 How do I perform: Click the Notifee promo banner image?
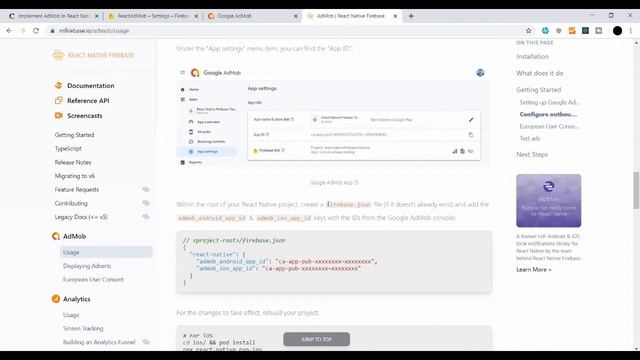[x=548, y=200]
